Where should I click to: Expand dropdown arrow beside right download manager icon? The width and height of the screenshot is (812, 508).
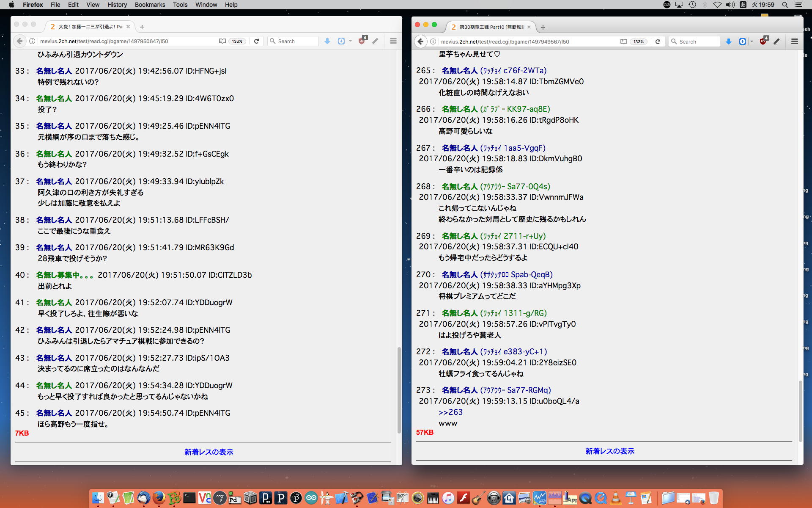click(752, 41)
